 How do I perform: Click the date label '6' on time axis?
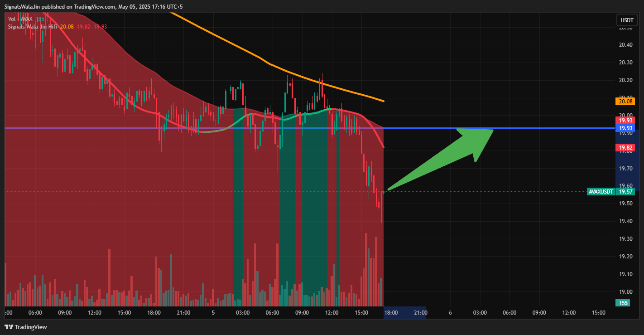(450, 313)
